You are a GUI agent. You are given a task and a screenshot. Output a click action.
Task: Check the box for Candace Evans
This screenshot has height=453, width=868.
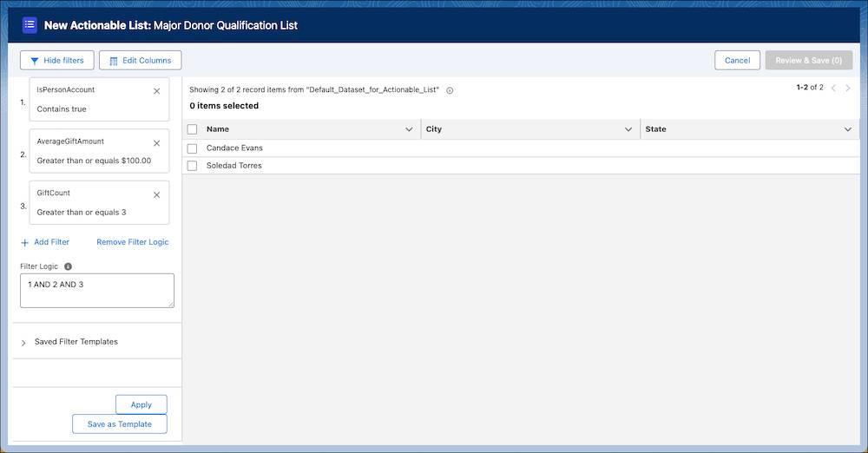(x=192, y=148)
